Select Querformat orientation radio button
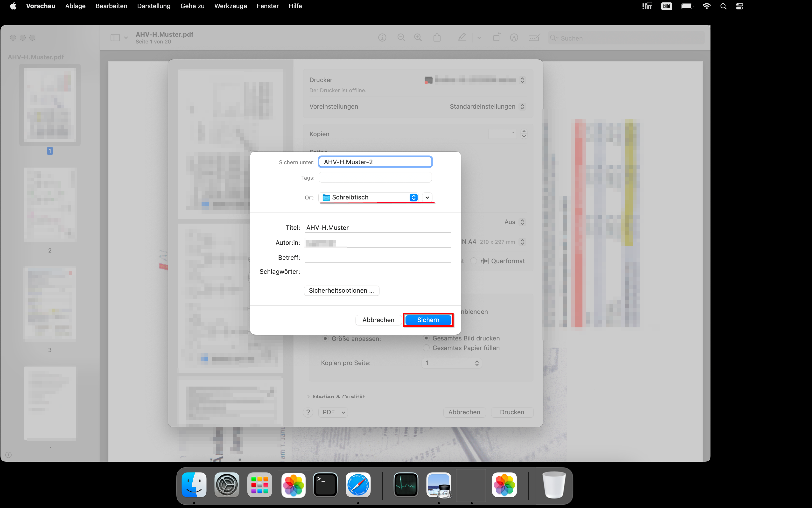This screenshot has height=508, width=812. click(474, 261)
